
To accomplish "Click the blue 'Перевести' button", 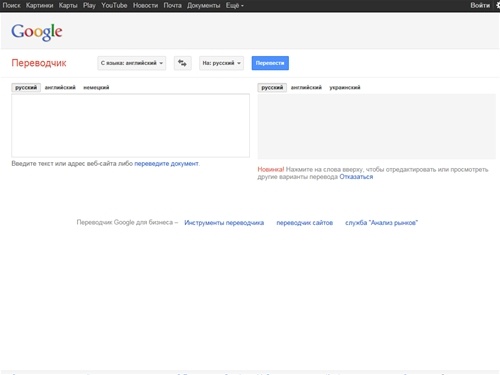I will click(270, 63).
